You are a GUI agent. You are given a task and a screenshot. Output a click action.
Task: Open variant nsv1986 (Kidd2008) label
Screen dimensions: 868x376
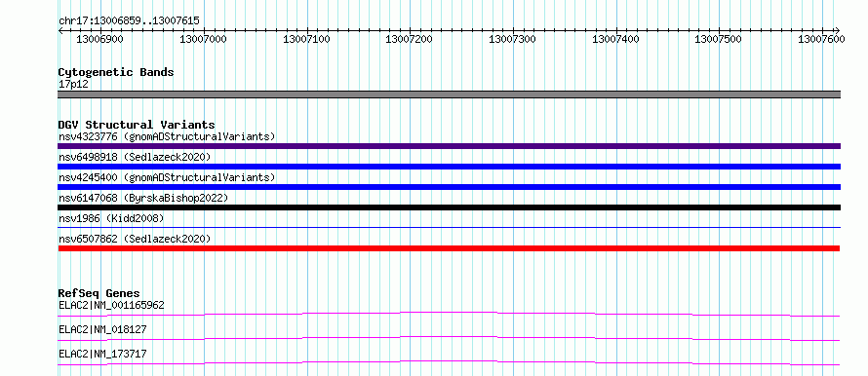click(x=111, y=218)
